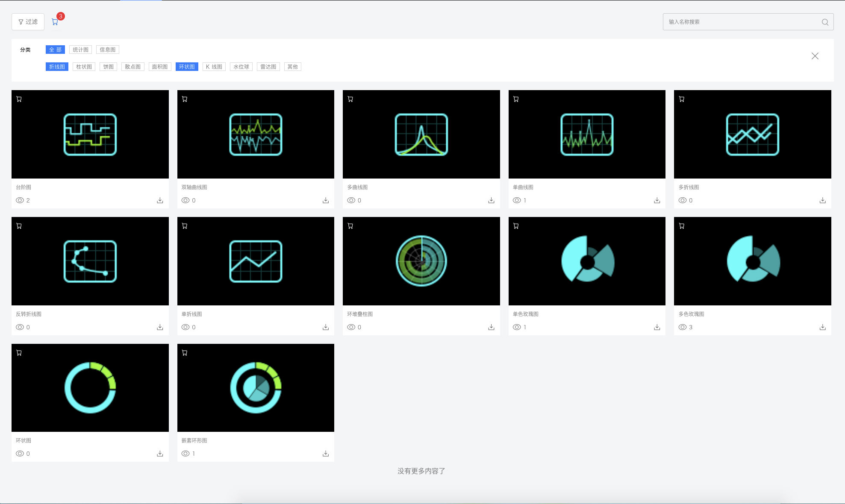Download the 台阶图 chart
845x504 pixels.
tap(160, 200)
